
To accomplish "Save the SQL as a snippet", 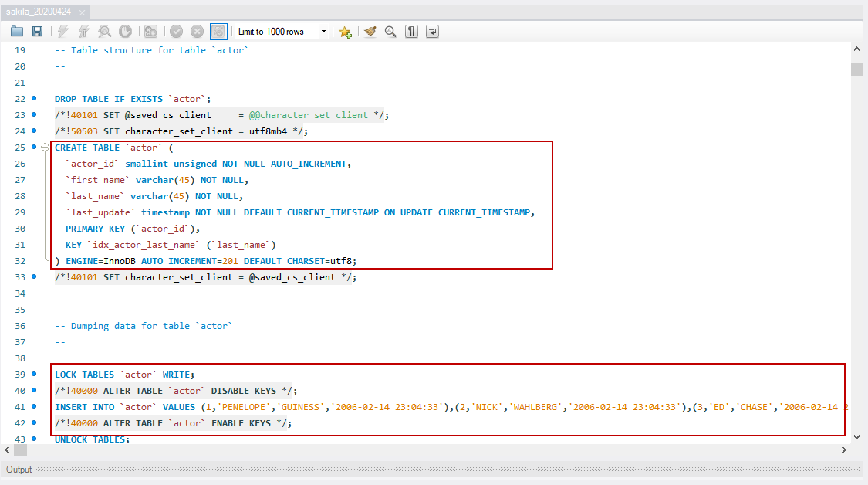I will pyautogui.click(x=345, y=31).
